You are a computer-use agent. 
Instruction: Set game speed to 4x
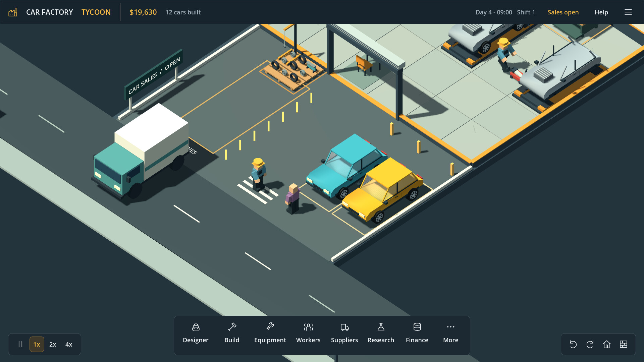pyautogui.click(x=69, y=344)
